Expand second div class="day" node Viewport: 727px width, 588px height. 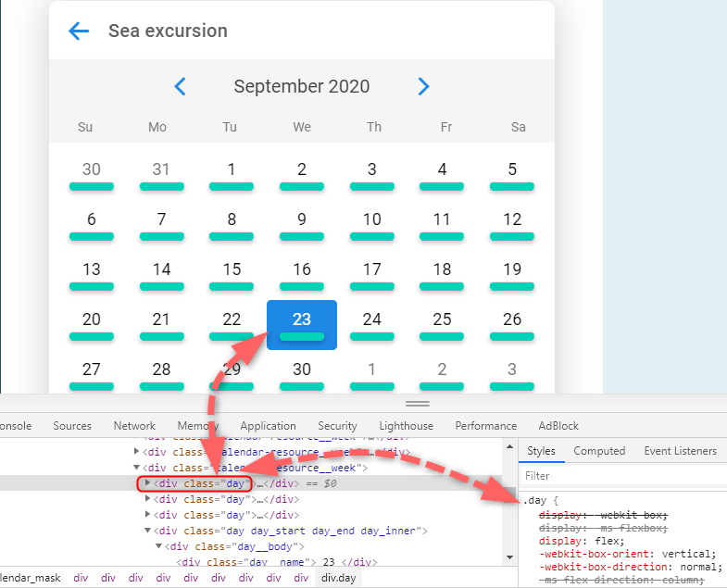point(147,499)
